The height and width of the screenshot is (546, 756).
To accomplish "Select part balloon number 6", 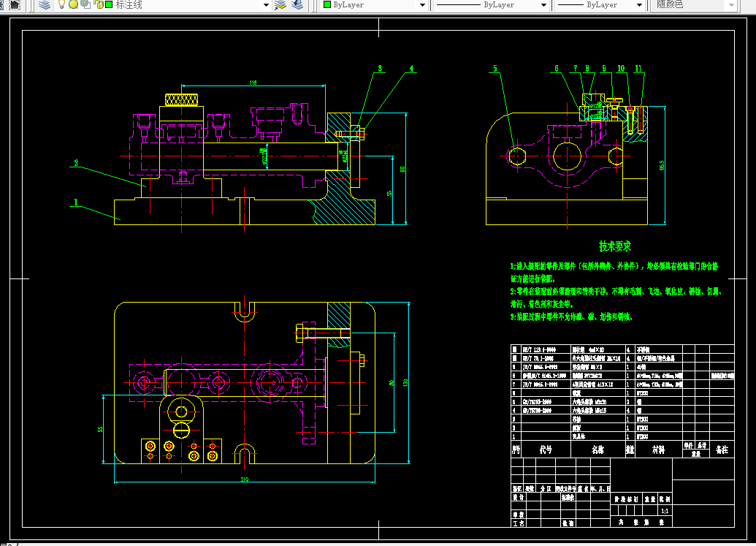I will [x=557, y=69].
